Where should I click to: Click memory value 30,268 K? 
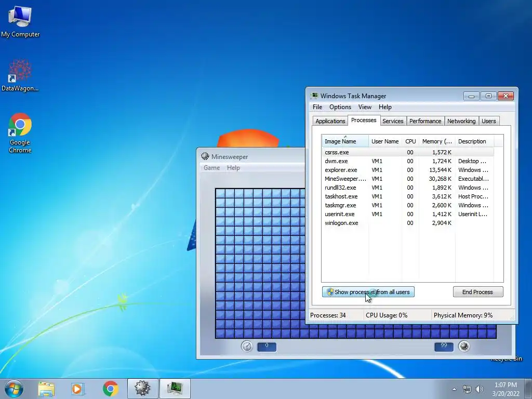point(440,179)
